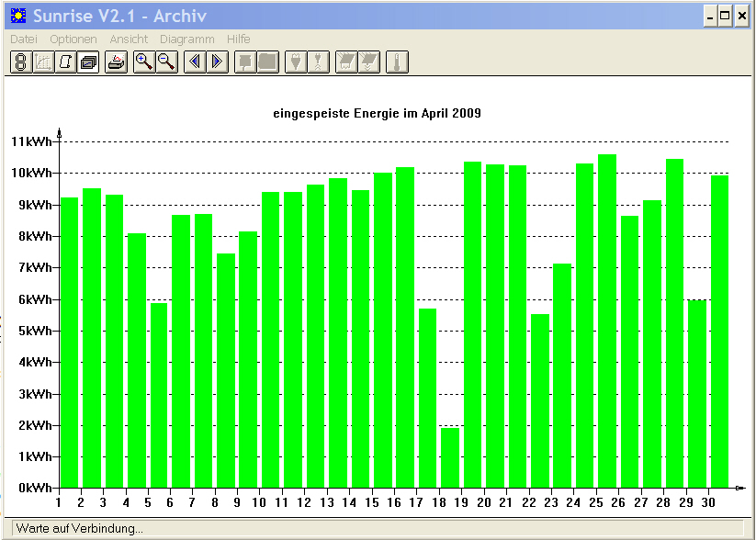Screen dimensions: 756x540
Task: Go to next month with right arrow
Action: click(218, 62)
